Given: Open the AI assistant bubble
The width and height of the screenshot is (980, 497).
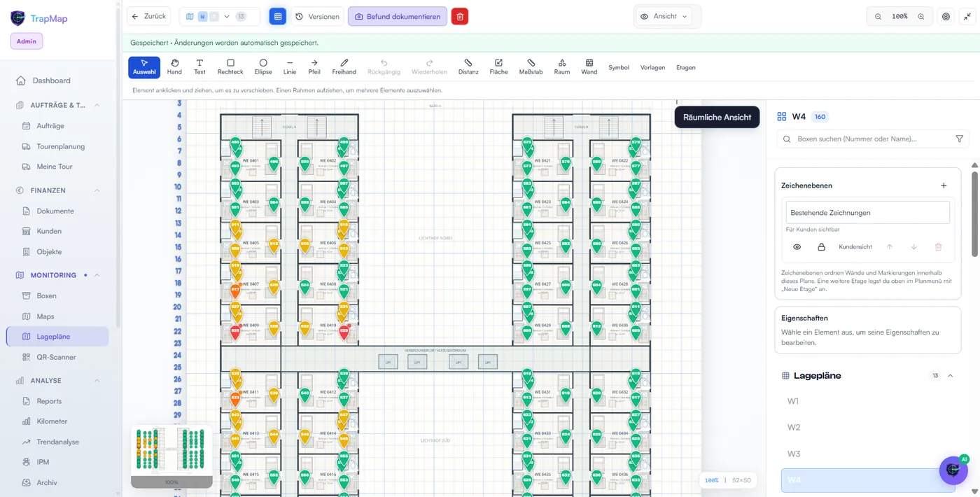Looking at the screenshot, I should pyautogui.click(x=953, y=470).
